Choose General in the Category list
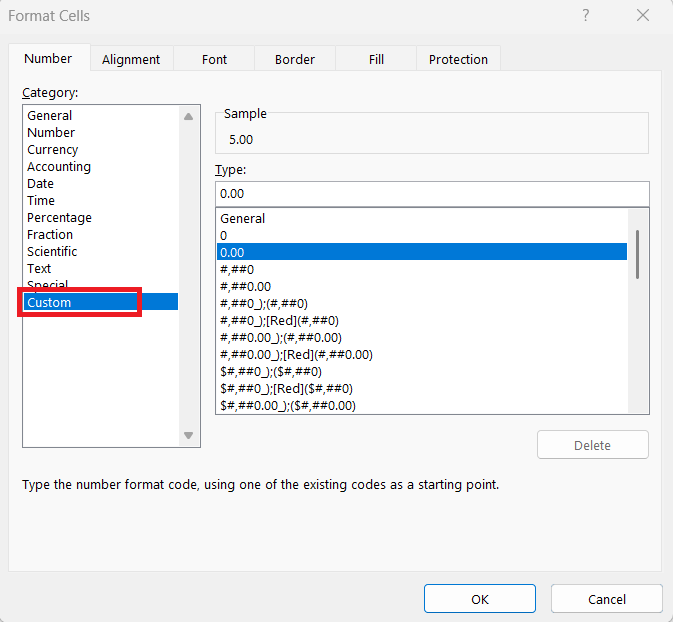Screen dimensions: 673x622 coord(101,115)
